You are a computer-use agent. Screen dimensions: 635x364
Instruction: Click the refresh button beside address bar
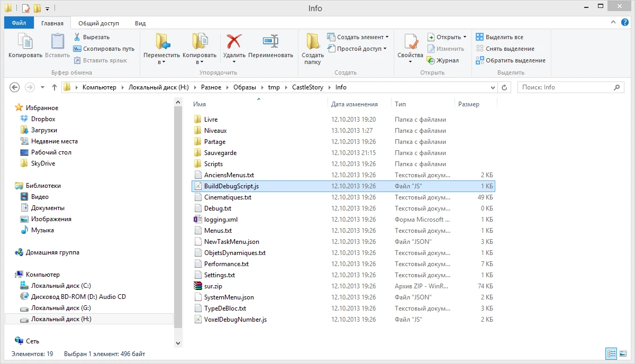tap(504, 87)
